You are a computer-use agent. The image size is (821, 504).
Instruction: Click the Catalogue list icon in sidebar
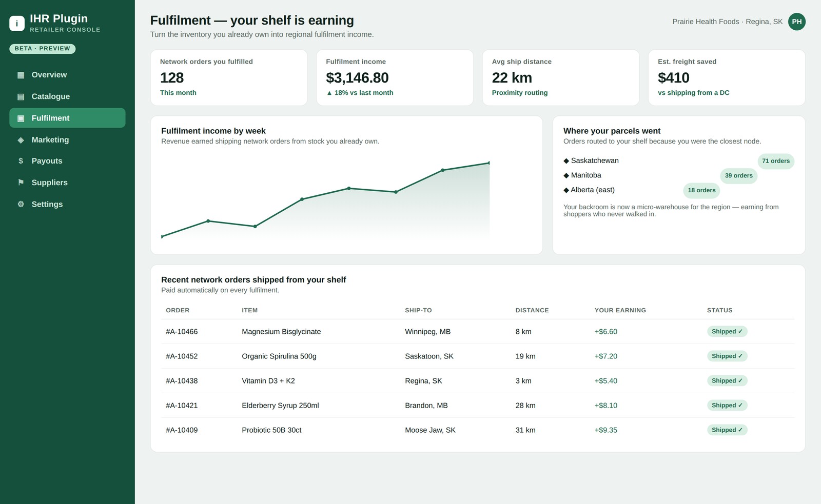(x=21, y=96)
